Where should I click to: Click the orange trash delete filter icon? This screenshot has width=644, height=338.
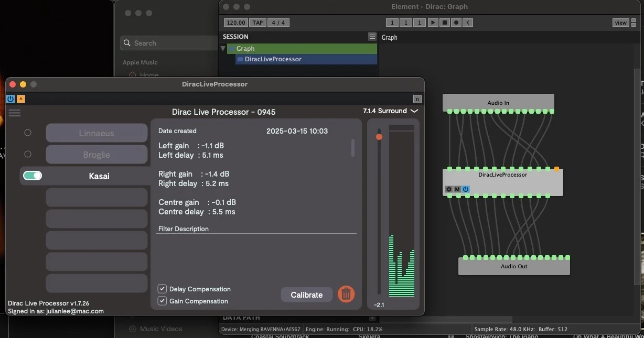pyautogui.click(x=346, y=294)
